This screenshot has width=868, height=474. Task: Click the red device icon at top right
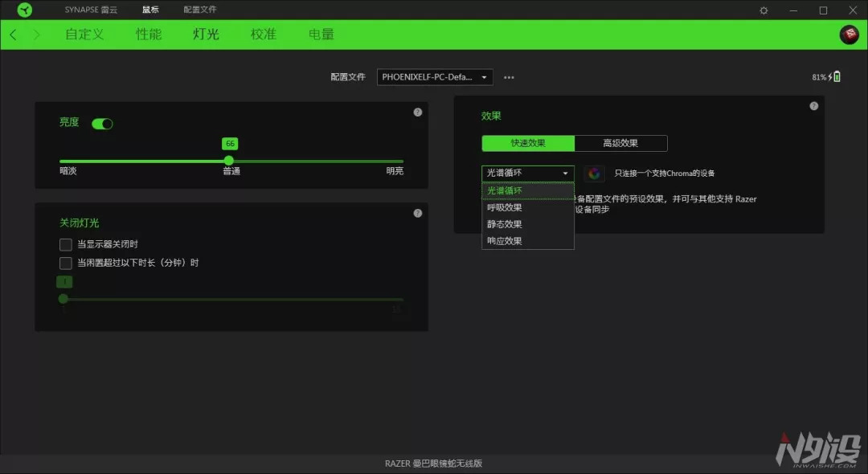pos(849,34)
